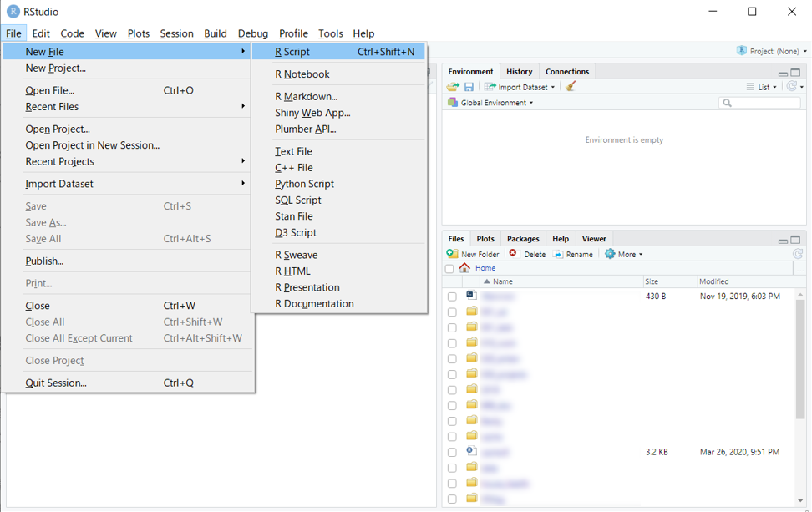Image resolution: width=812 pixels, height=512 pixels.
Task: Click the Files pane scroll up arrow
Action: point(800,294)
